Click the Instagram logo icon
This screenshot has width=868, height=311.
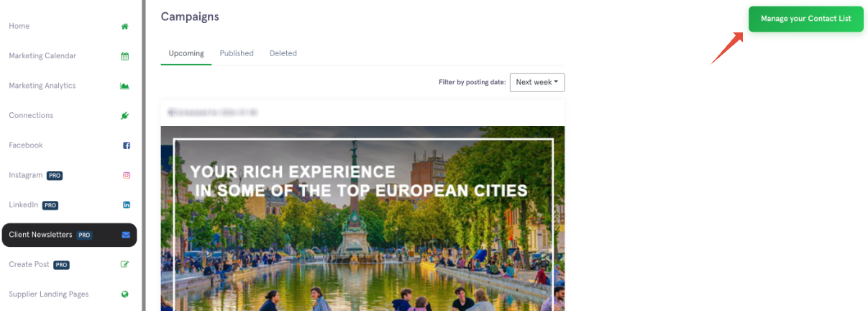(x=127, y=175)
